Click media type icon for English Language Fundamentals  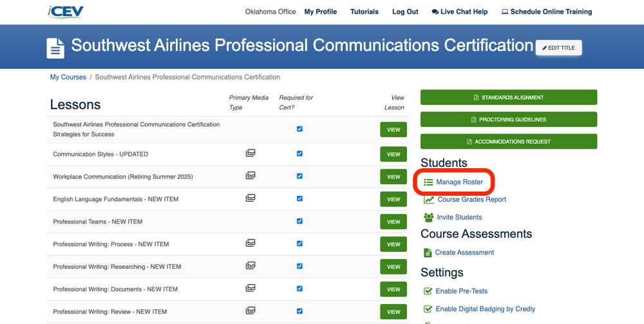(250, 198)
